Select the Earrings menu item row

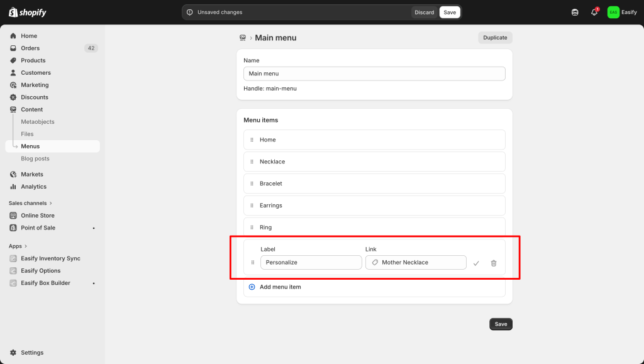coord(374,206)
